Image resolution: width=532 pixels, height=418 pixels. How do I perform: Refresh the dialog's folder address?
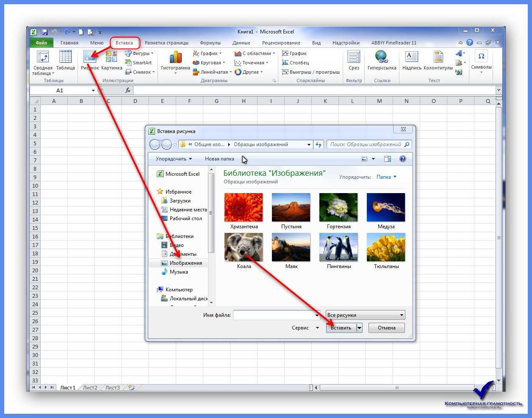pyautogui.click(x=319, y=144)
